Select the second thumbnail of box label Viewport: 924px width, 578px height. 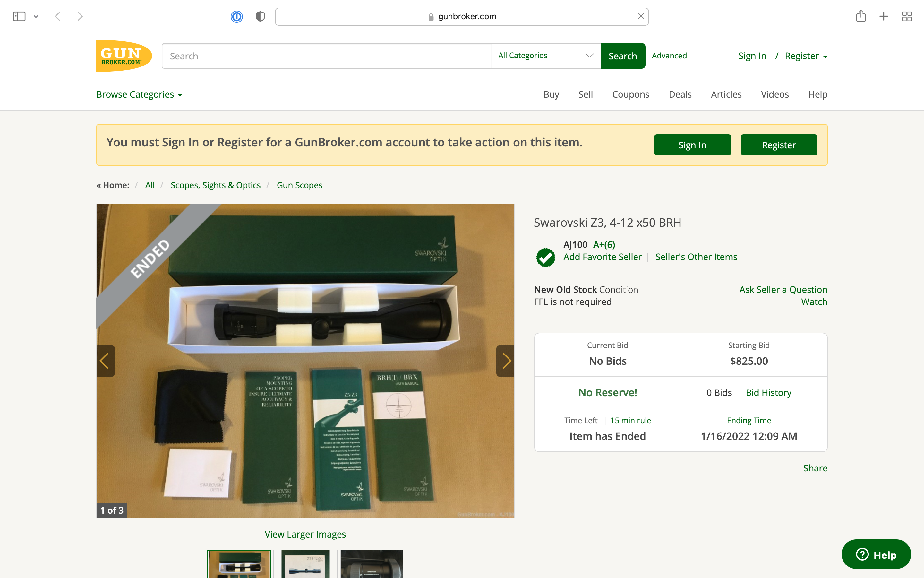point(305,564)
